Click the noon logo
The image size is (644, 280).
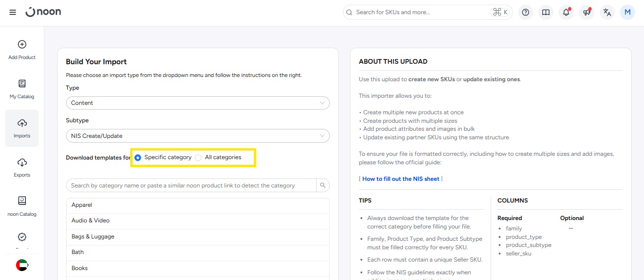click(43, 12)
